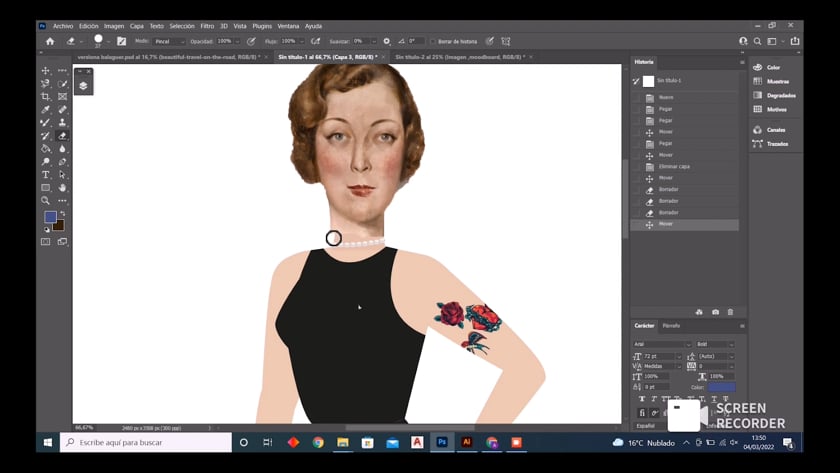Open the Filtro menu

click(207, 26)
